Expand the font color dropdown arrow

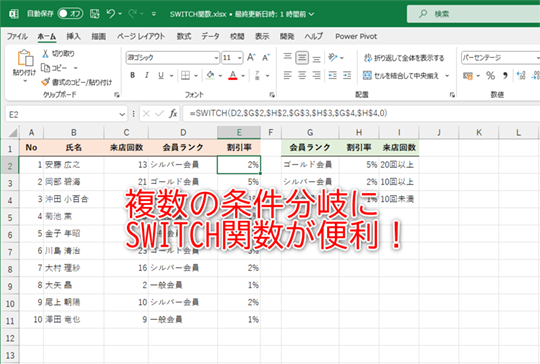[x=243, y=76]
